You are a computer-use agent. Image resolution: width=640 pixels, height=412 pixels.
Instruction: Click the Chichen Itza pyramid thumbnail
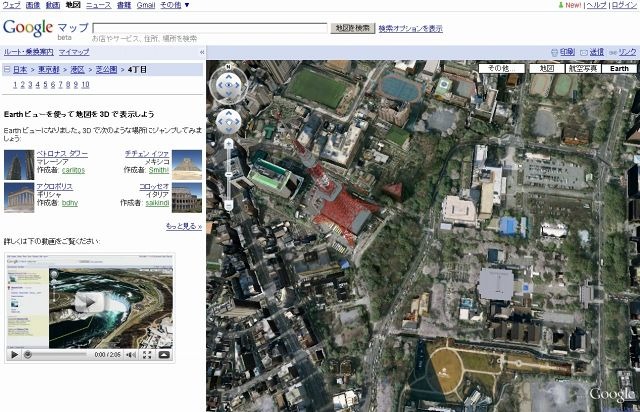coord(187,165)
